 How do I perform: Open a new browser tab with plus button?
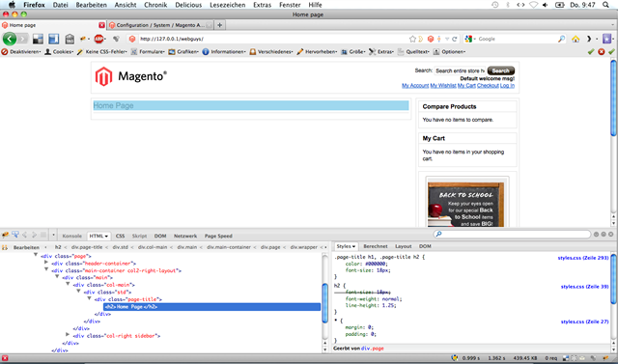coord(219,25)
